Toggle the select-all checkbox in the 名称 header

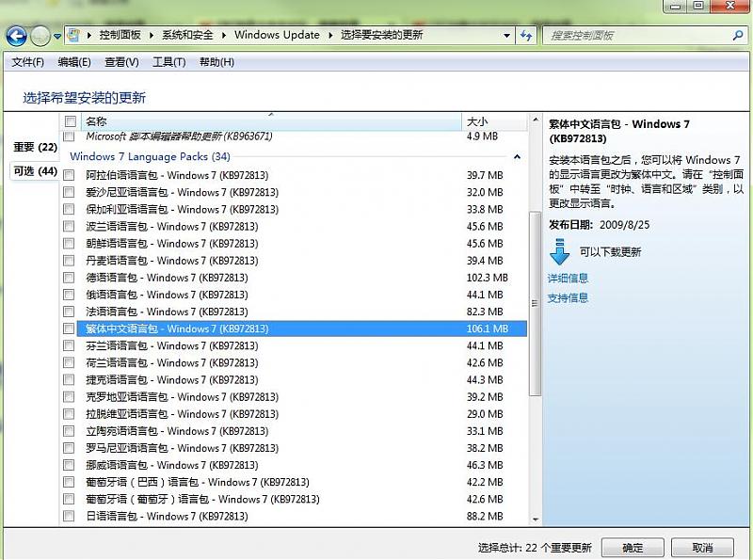[x=70, y=121]
